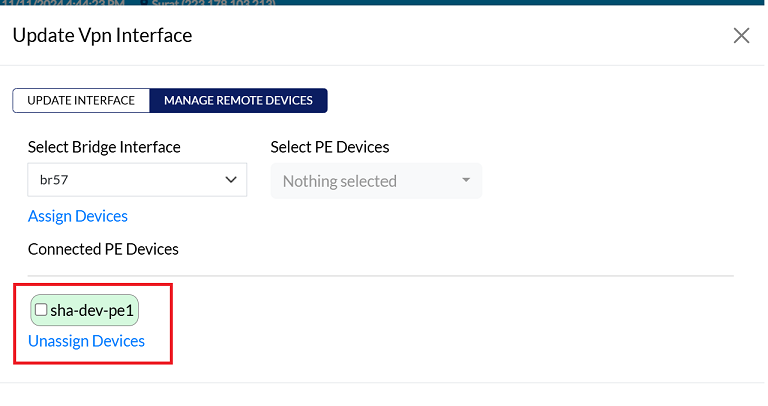Click the Assign Devices link

pyautogui.click(x=78, y=216)
